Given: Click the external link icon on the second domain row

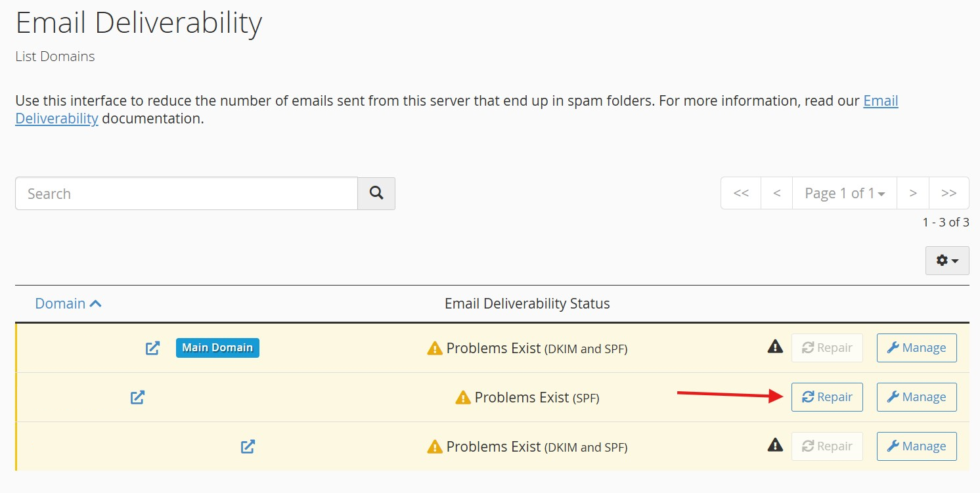Looking at the screenshot, I should point(137,397).
